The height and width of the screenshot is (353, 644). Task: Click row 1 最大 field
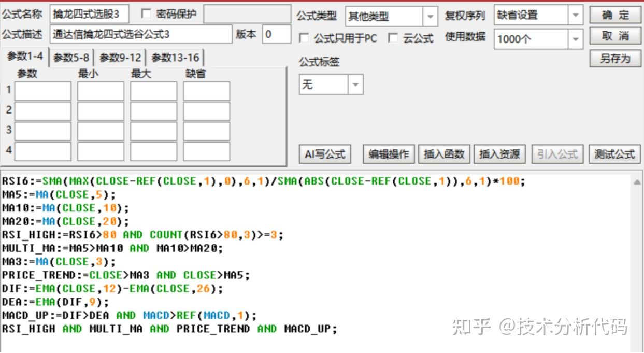(x=153, y=91)
